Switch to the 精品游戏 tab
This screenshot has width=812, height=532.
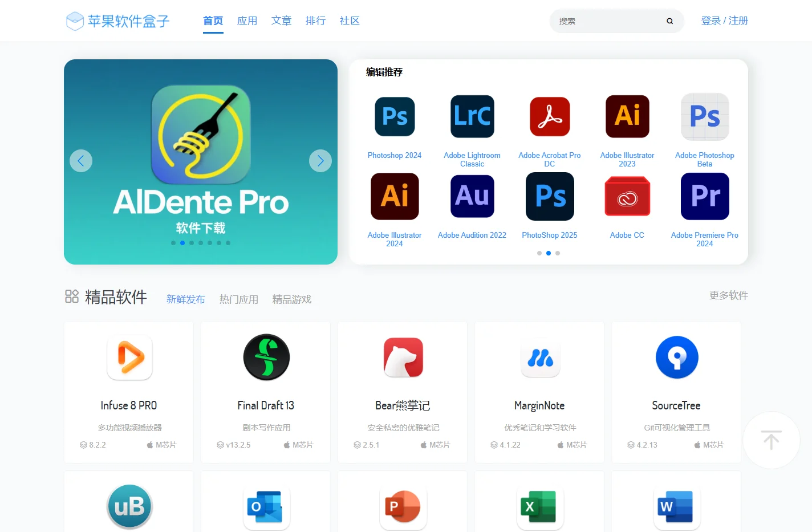[292, 299]
